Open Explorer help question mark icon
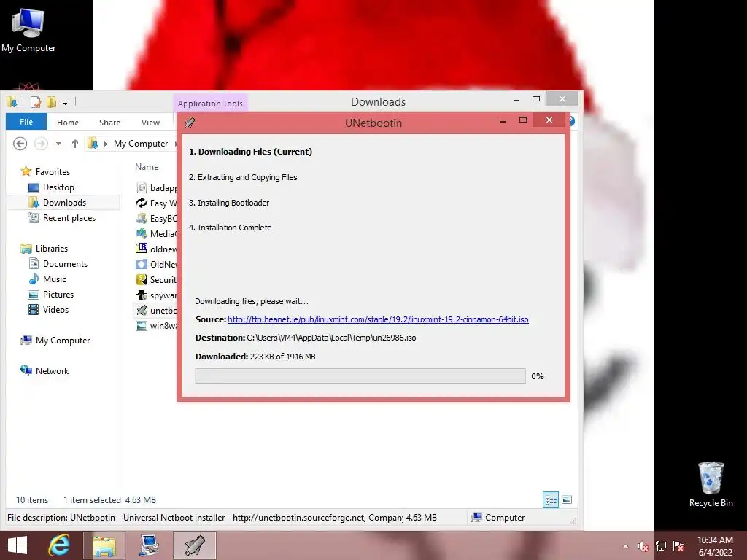 [x=572, y=121]
